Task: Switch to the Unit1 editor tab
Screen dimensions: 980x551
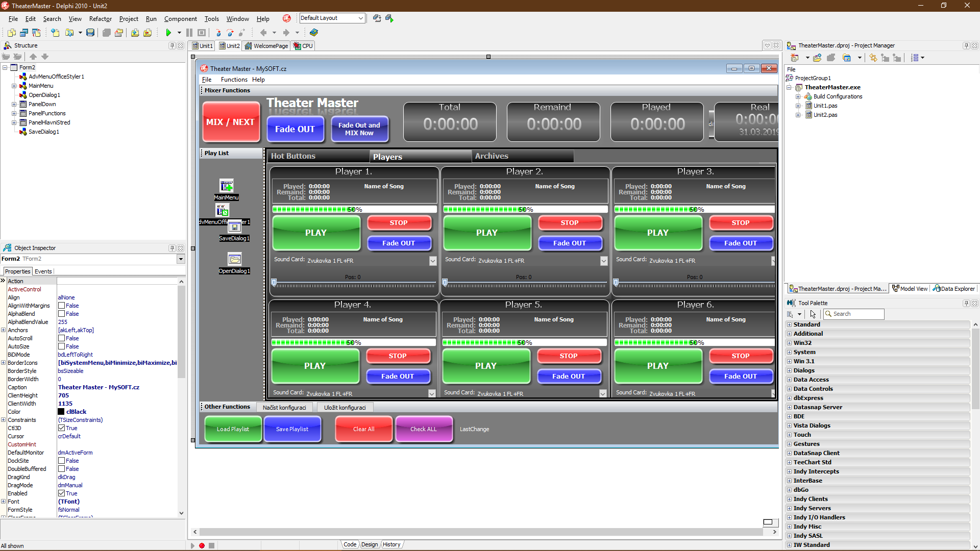Action: pos(203,46)
